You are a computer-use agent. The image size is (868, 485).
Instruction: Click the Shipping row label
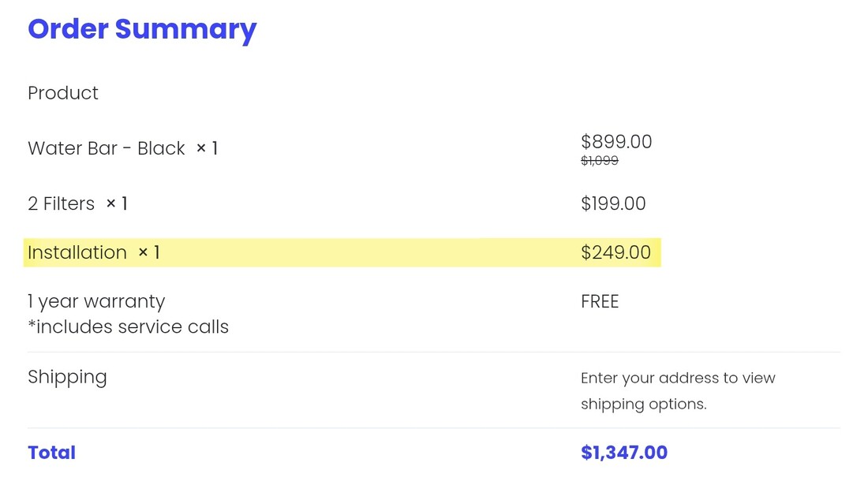(x=67, y=377)
